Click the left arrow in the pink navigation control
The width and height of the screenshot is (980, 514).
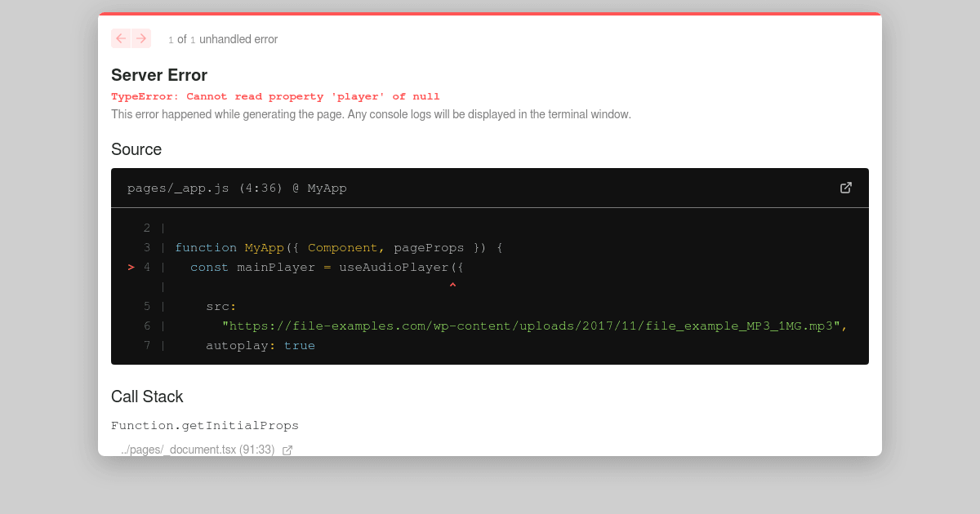click(120, 38)
